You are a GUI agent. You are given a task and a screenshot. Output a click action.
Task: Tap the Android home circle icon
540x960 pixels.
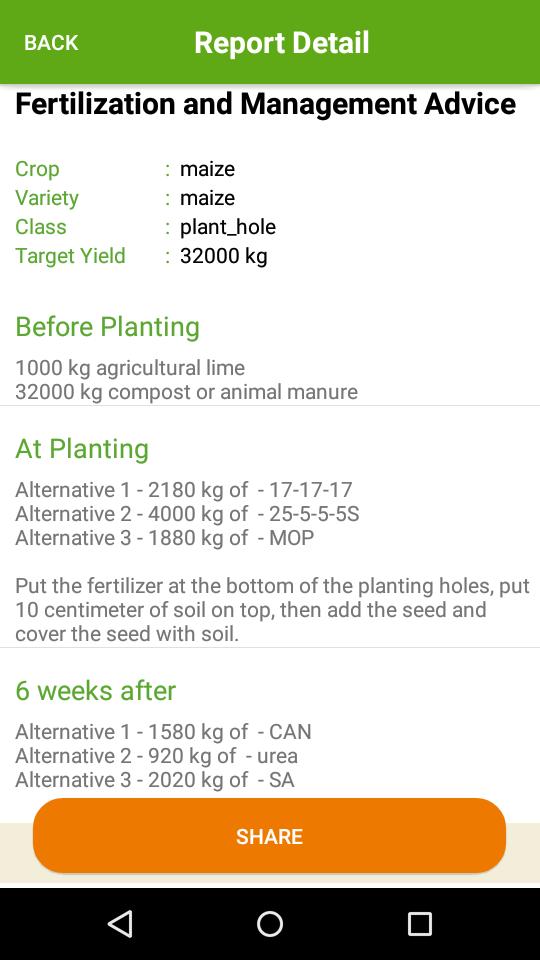click(270, 923)
